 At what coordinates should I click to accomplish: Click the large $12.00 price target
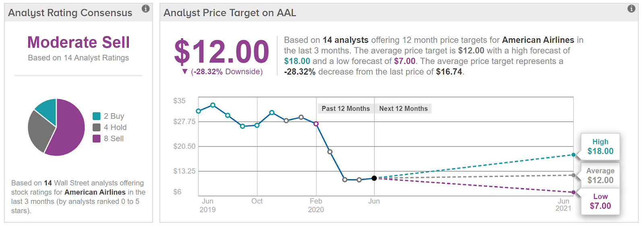[221, 52]
